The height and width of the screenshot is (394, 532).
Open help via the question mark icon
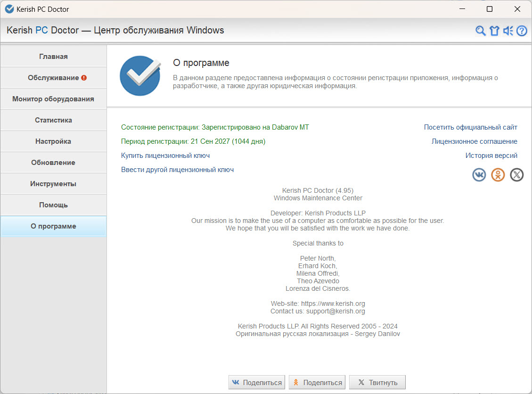click(x=522, y=31)
